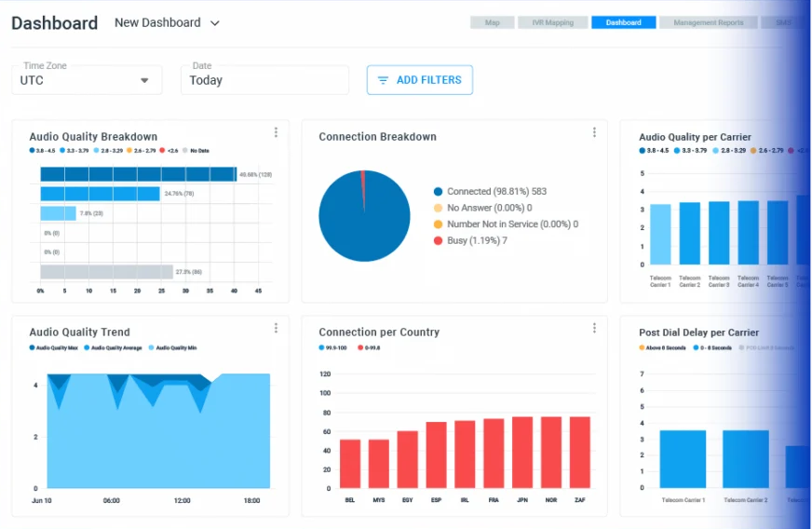Screen dimensions: 812x529
Task: Toggle 2.8-3.29 legend in Audio Quality per Carrier
Action: (729, 151)
